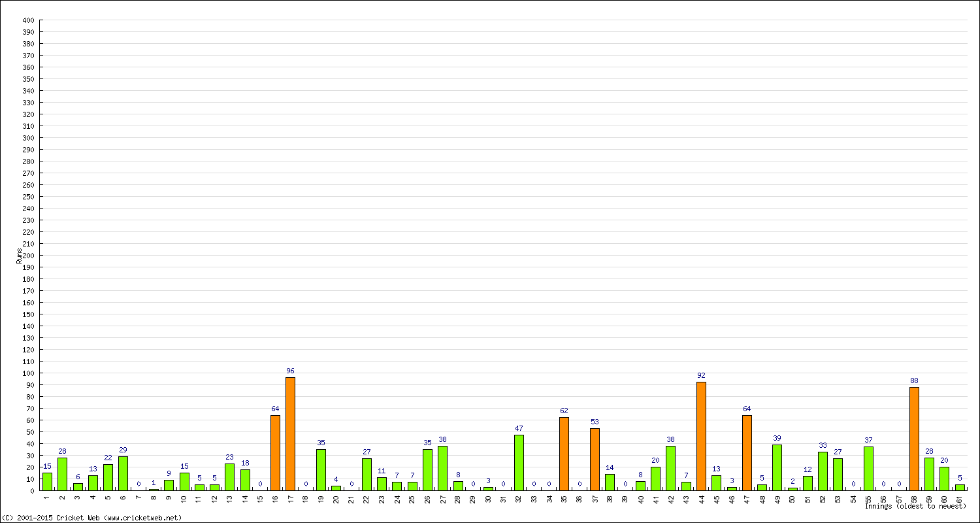Click the 350 label on the Runs axis

coord(27,79)
